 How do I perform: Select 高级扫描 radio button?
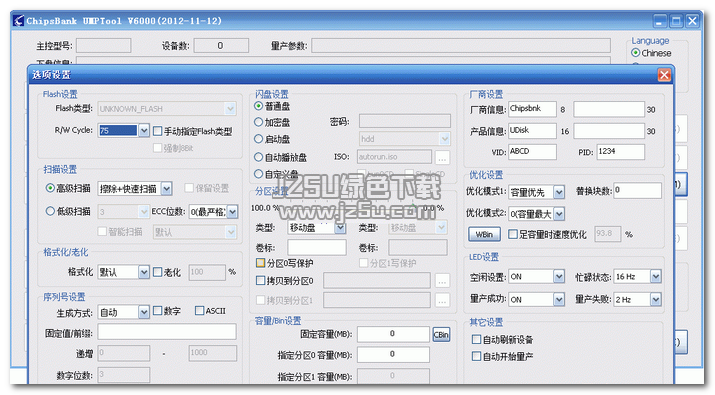coord(50,188)
